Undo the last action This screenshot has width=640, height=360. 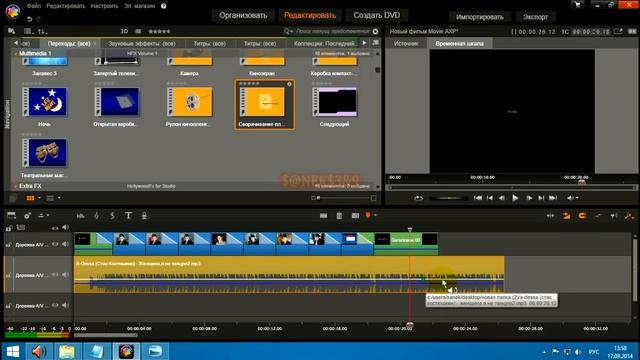[29, 19]
